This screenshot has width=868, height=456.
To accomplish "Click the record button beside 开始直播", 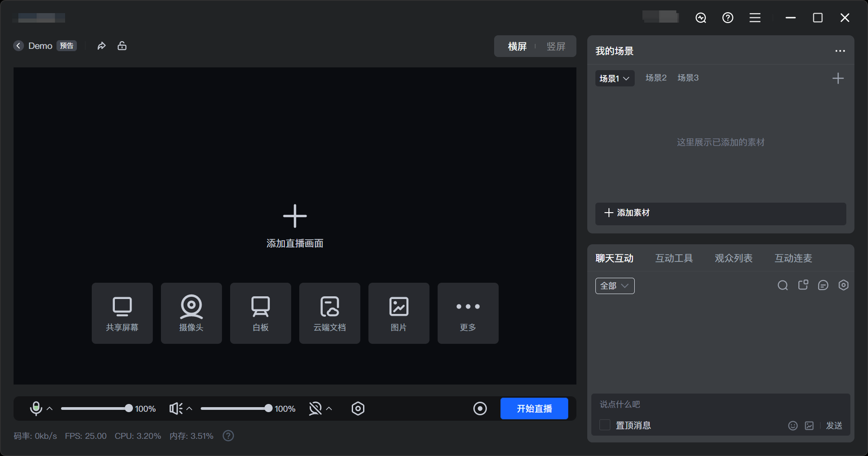I will [x=480, y=408].
